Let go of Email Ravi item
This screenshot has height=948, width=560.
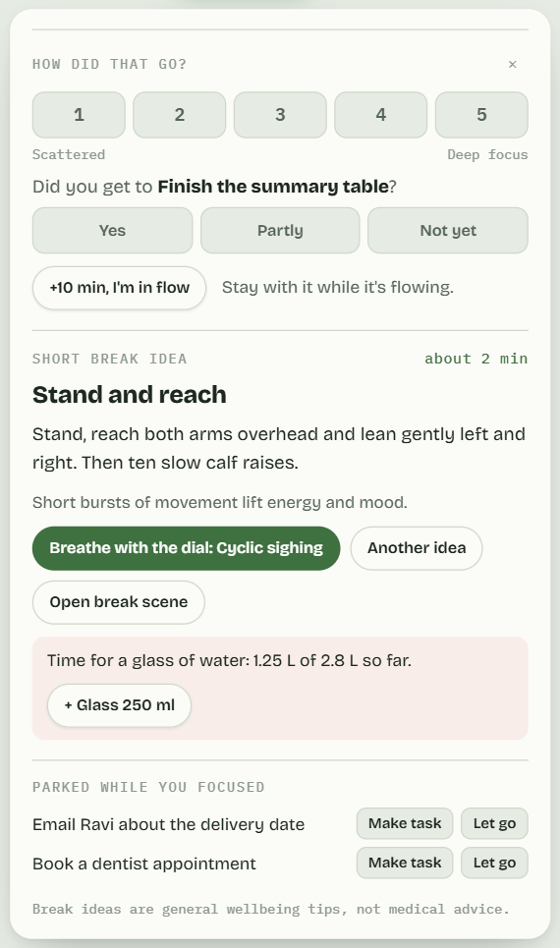494,823
